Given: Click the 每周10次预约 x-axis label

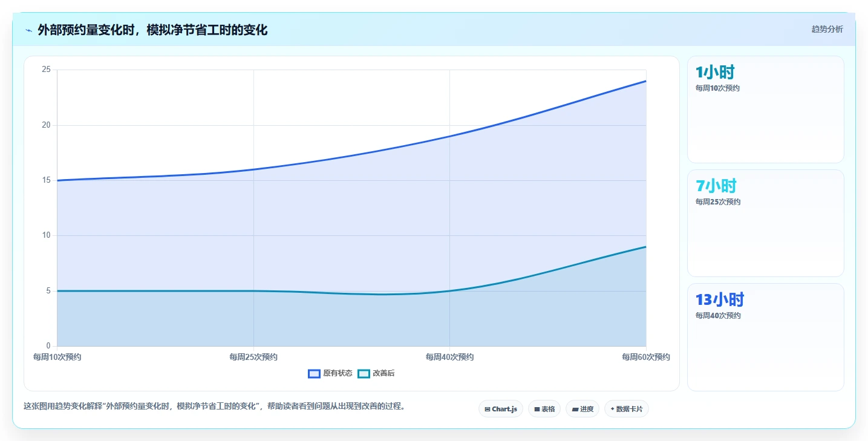Looking at the screenshot, I should click(x=57, y=357).
